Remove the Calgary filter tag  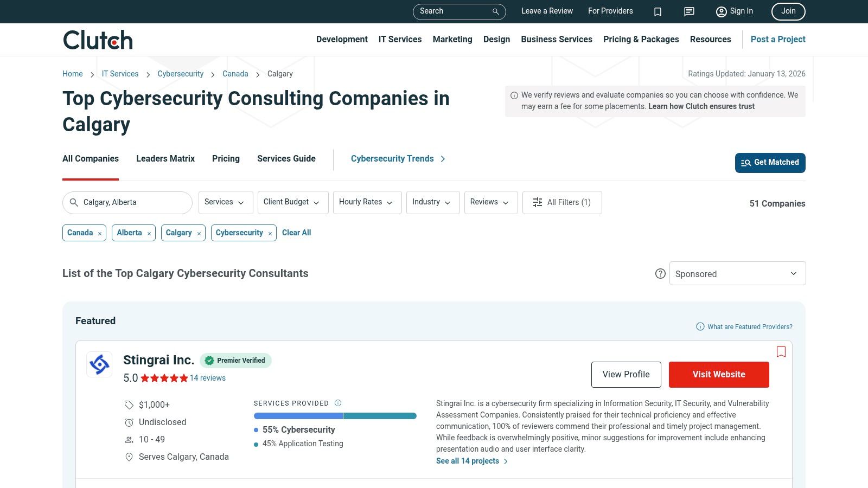tap(199, 233)
